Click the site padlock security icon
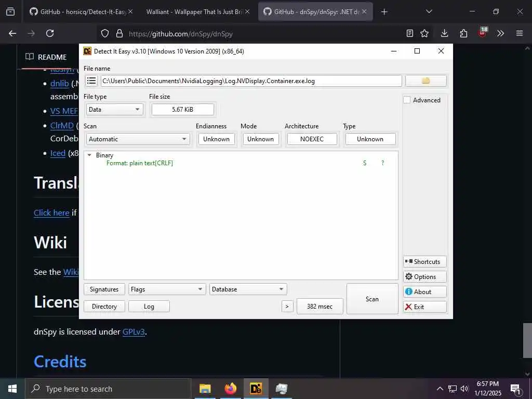This screenshot has height=399, width=532. 119,33
